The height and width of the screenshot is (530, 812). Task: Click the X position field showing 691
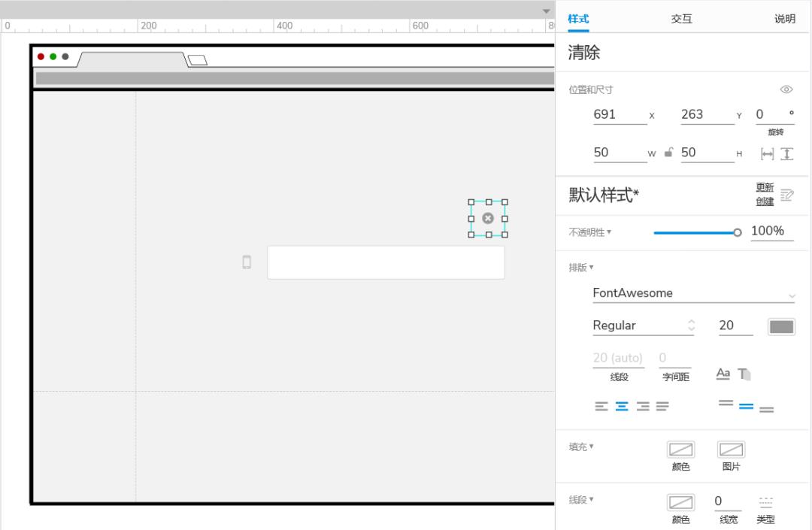620,115
